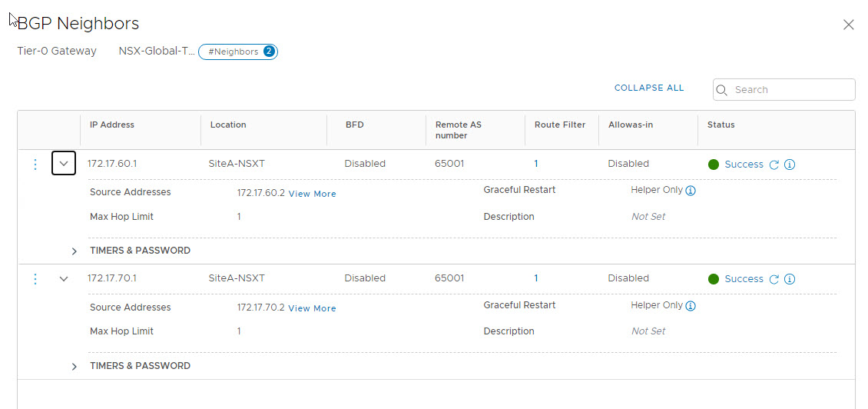This screenshot has width=868, height=409.
Task: Show status info for neighbor 172.17.60.1
Action: coord(790,165)
